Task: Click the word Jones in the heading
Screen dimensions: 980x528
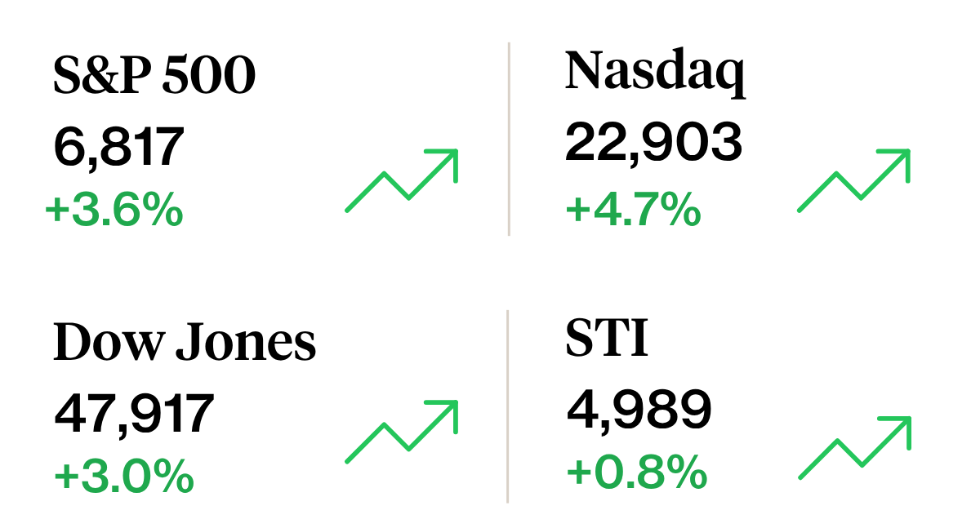Action: (x=246, y=343)
